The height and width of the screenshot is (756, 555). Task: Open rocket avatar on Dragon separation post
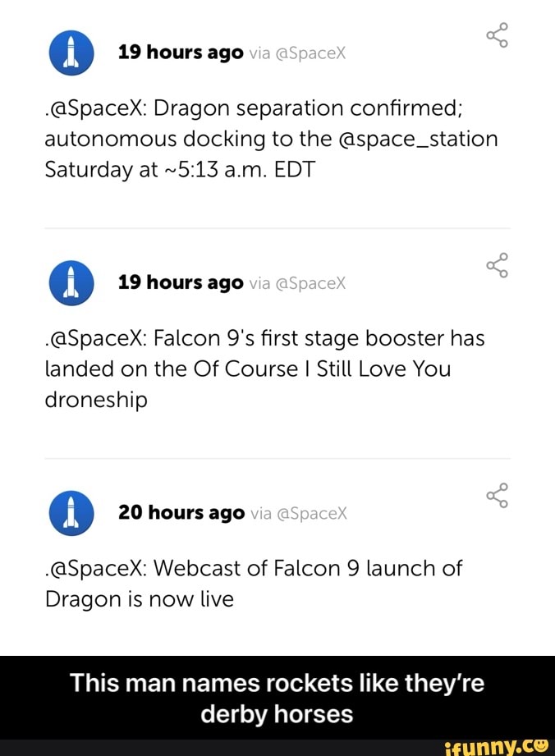click(x=70, y=53)
